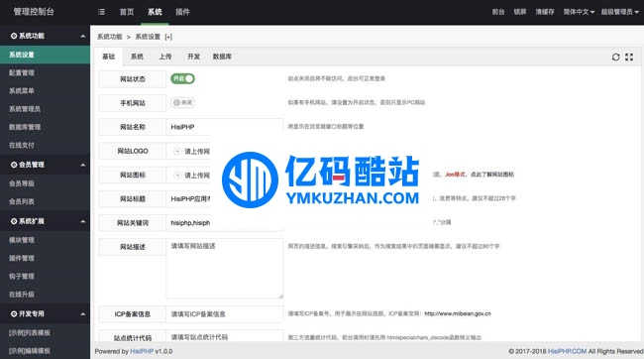Click the [+] icon next to breadcrumb
The height and width of the screenshot is (359, 644).
pyautogui.click(x=168, y=37)
